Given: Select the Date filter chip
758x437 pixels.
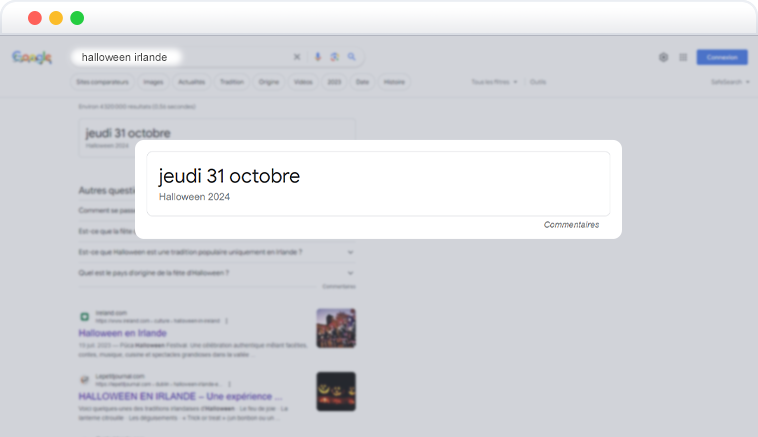Looking at the screenshot, I should coord(363,82).
